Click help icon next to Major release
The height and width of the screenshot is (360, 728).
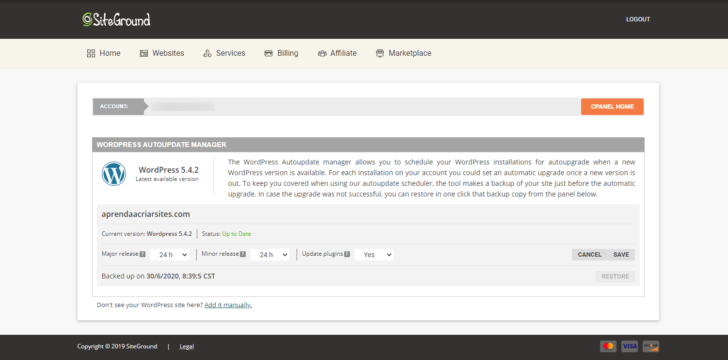[143, 254]
